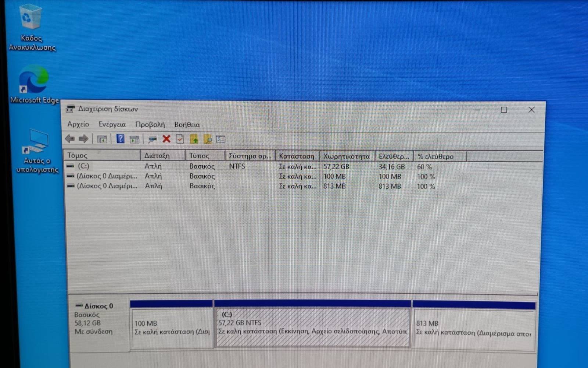Image resolution: width=588 pixels, height=368 pixels.
Task: Open the Αρχείο menu
Action: click(78, 124)
